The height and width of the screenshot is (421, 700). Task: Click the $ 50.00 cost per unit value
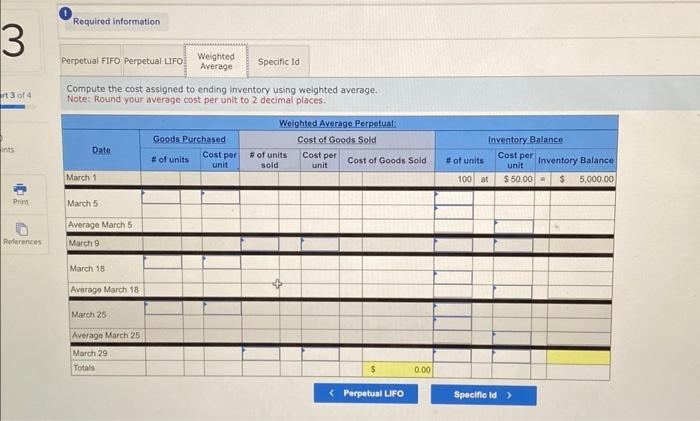(518, 179)
